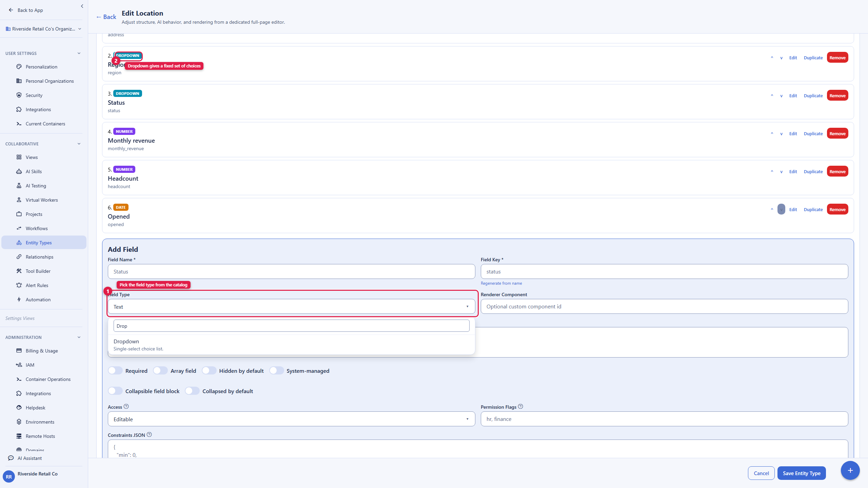
Task: Click the AI Assistant chat bubble icon
Action: pos(11,458)
